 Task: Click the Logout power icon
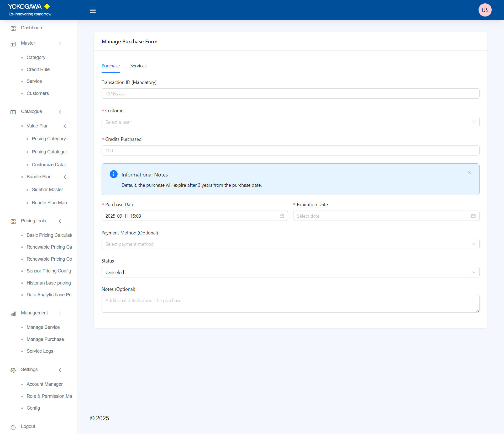(x=13, y=427)
